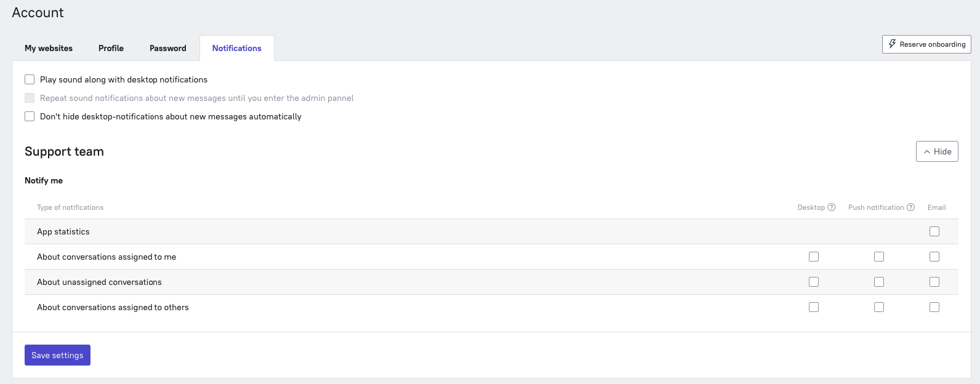Collapse the Support team section with Hide
Viewport: 980px width, 384px height.
click(937, 151)
